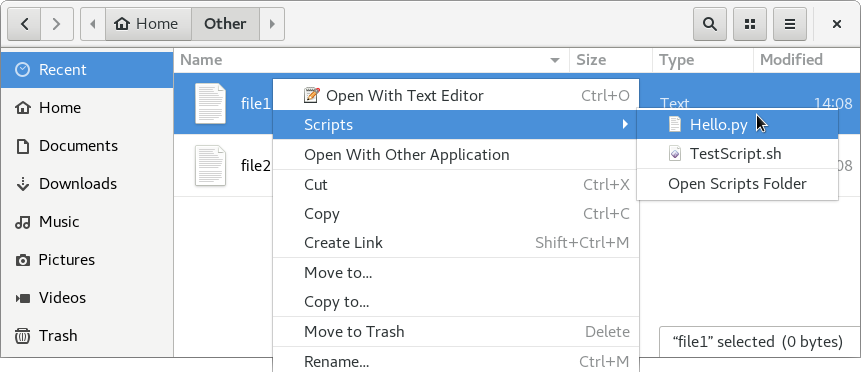Show path bar's hidden right folders arrow
Viewport: 861px width, 372px height.
pyautogui.click(x=272, y=24)
